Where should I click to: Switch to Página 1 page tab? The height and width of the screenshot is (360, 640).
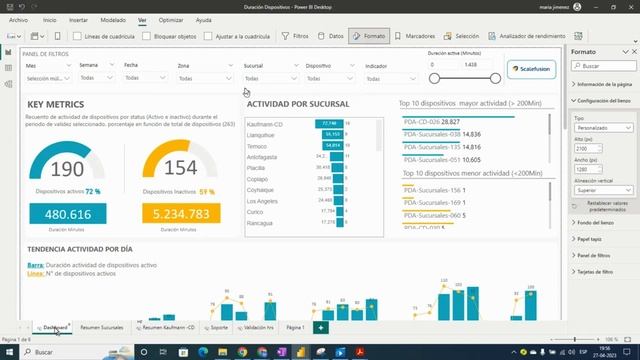pos(295,327)
